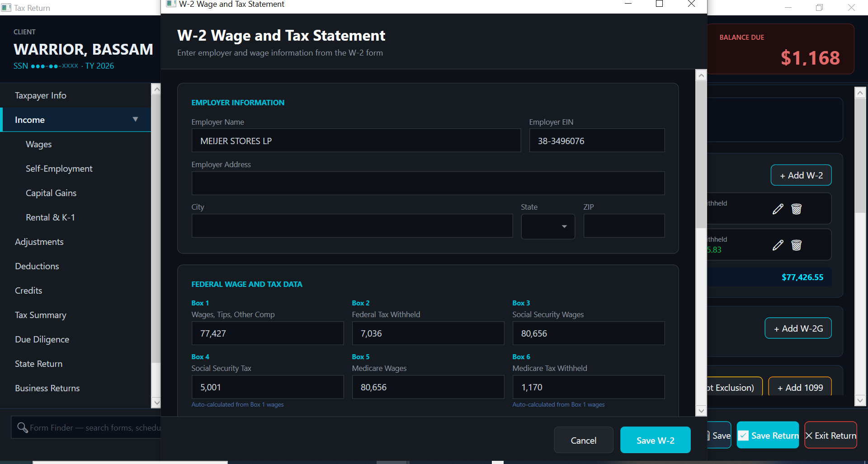This screenshot has height=464, width=868.
Task: Go to State Return
Action: point(76,364)
